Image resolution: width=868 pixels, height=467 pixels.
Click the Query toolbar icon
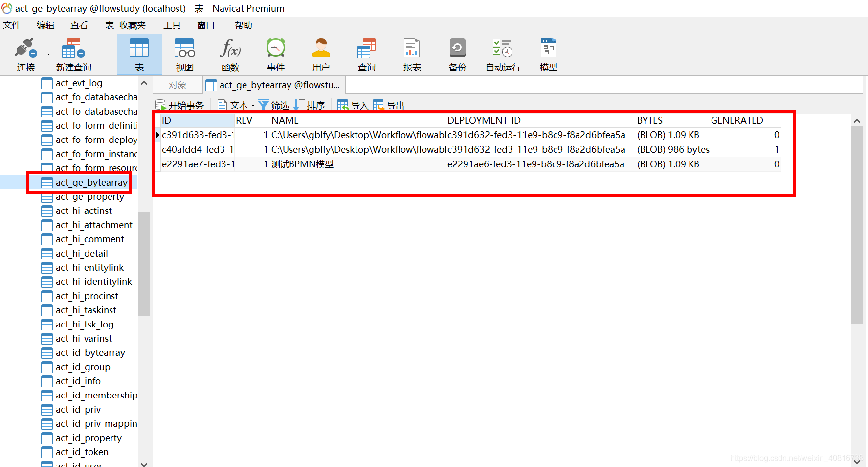point(367,48)
